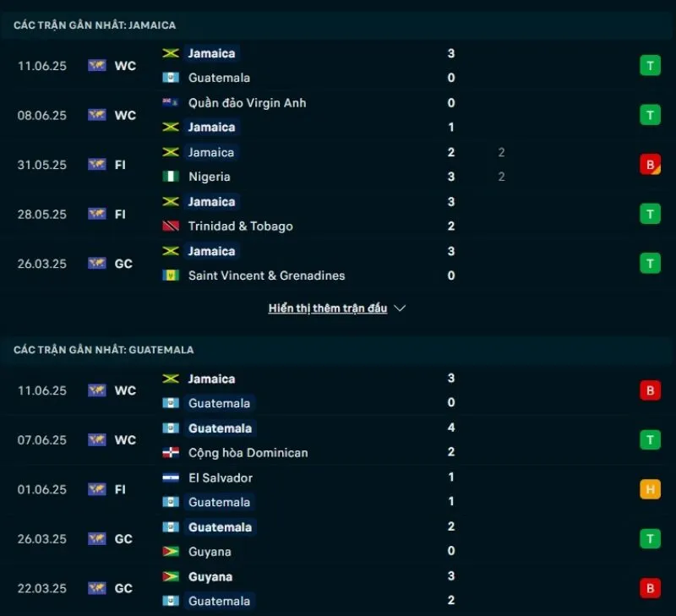Click the Guyana flag on the 22.03.25 match
676x616 pixels.
coord(171,577)
